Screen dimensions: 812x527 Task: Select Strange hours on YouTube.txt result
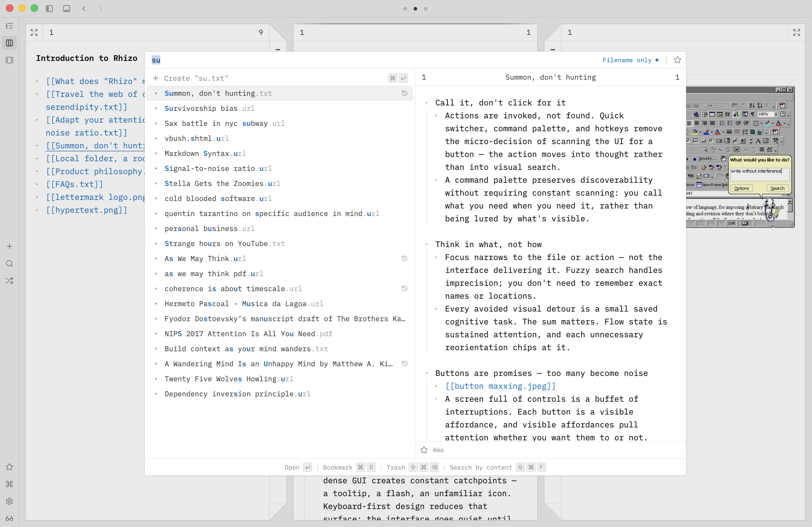pyautogui.click(x=280, y=243)
